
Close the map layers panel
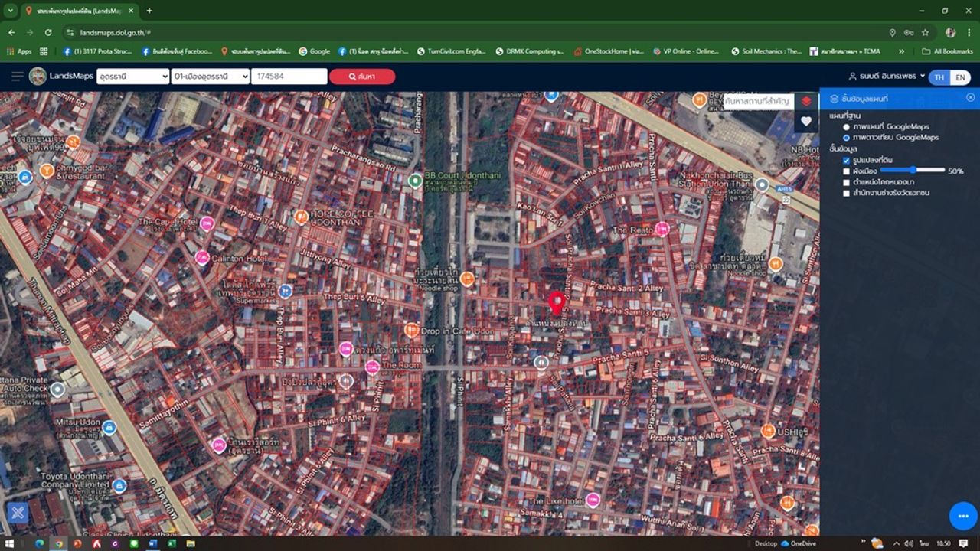click(x=970, y=98)
